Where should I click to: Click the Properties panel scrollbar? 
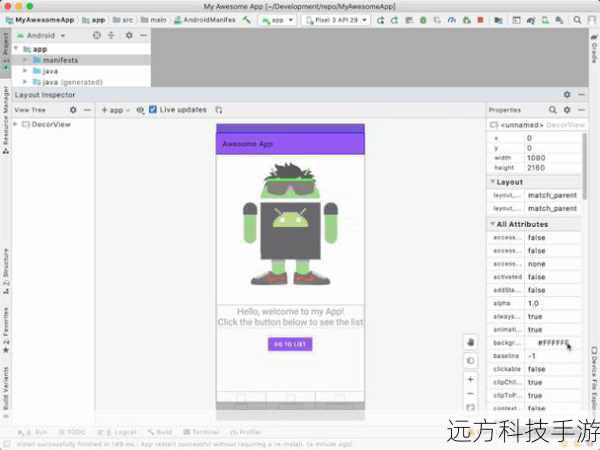tap(584, 166)
